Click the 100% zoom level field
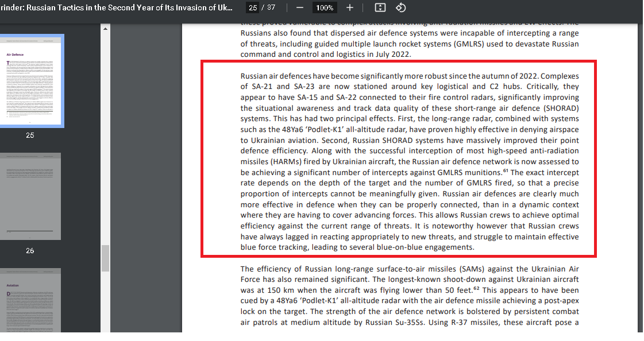The width and height of the screenshot is (644, 341). coord(325,8)
